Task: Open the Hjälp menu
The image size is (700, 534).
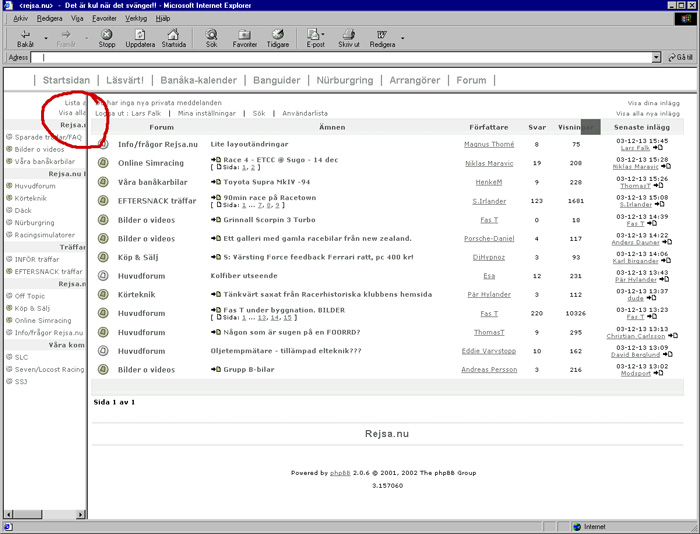Action: (x=162, y=18)
